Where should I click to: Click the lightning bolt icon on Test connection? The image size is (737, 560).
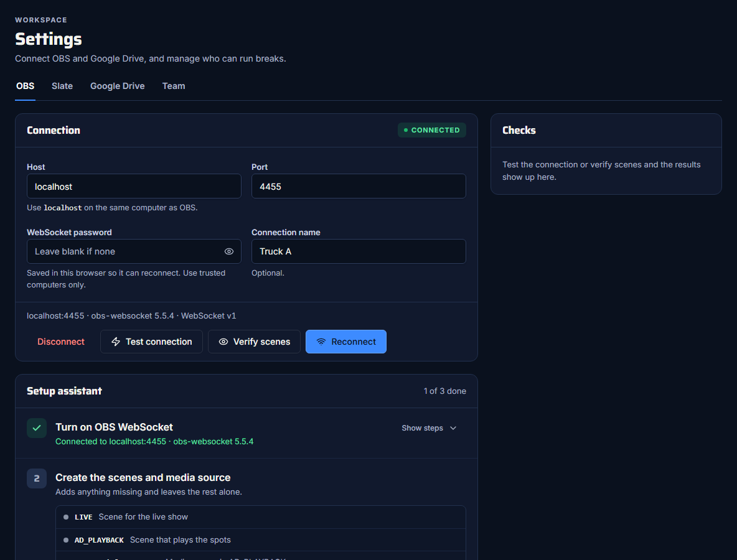pos(116,342)
